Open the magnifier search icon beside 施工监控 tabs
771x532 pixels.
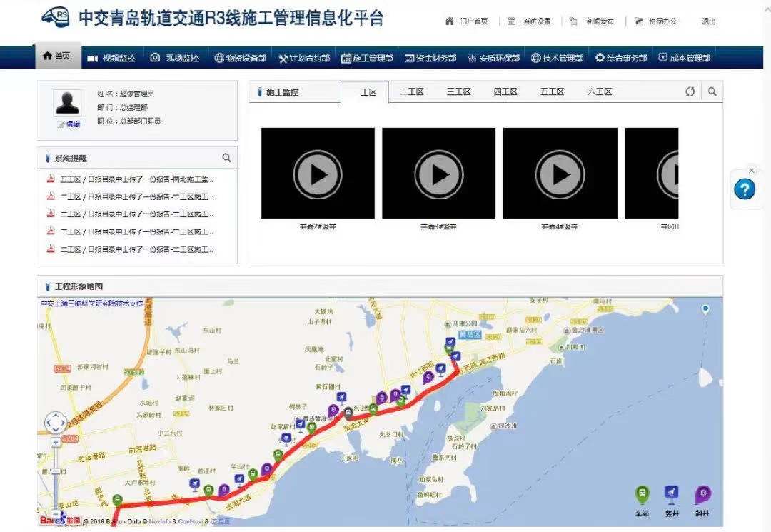pyautogui.click(x=712, y=91)
